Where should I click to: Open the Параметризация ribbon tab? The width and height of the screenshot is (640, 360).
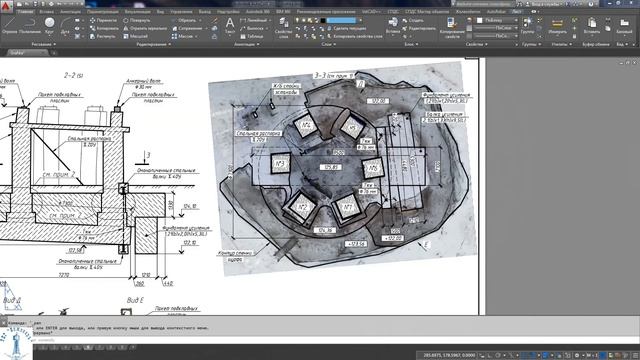(102, 12)
